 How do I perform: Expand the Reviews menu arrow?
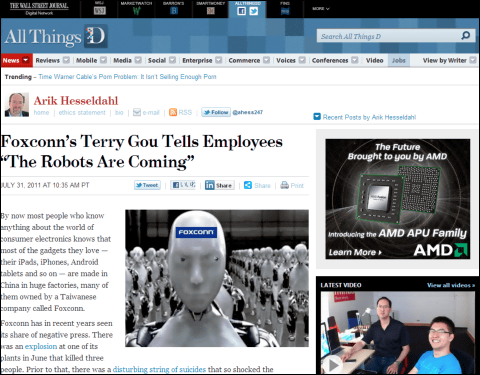point(66,60)
